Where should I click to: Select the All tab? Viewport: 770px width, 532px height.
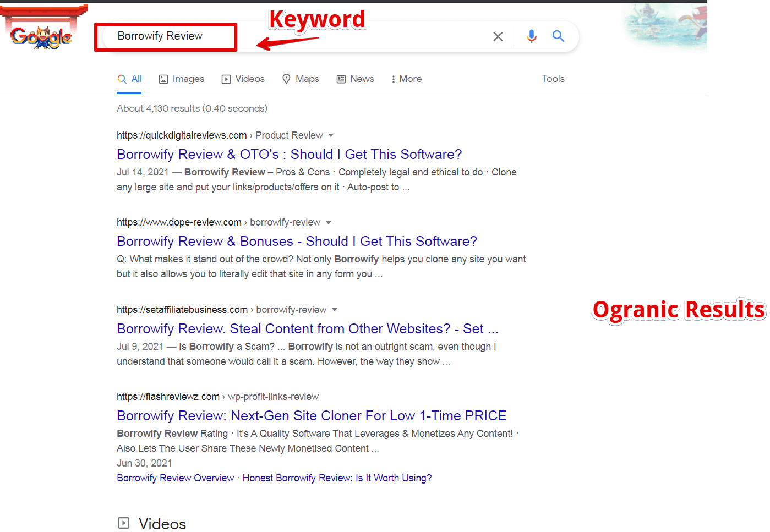130,79
